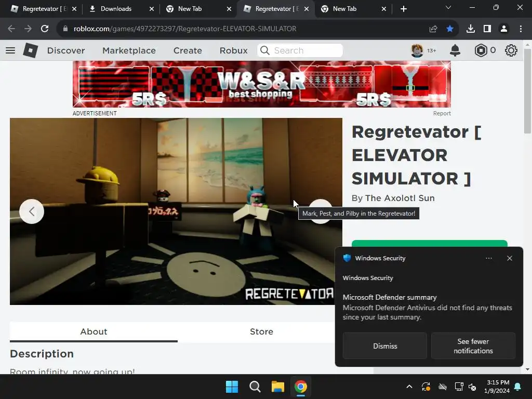Open Create in Roblox navbar

[x=188, y=50]
